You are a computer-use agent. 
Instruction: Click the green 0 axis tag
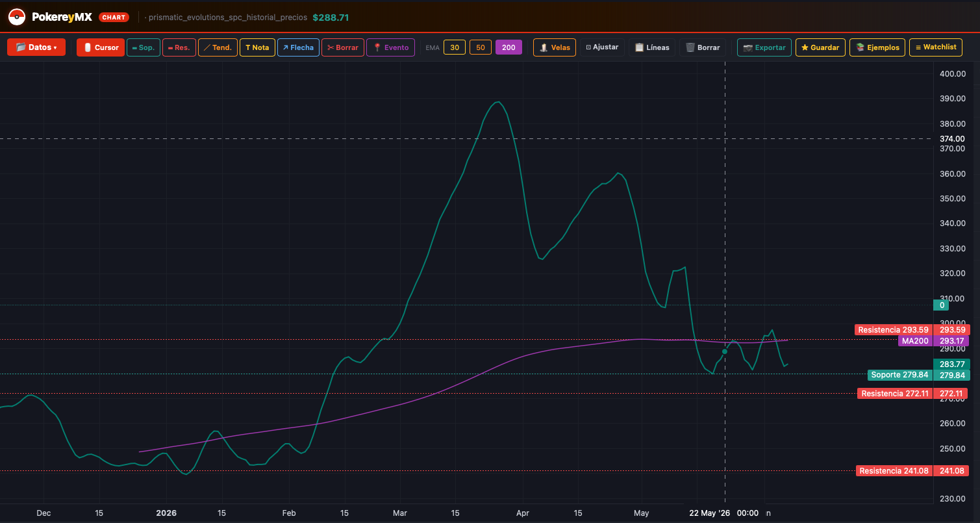pyautogui.click(x=941, y=305)
